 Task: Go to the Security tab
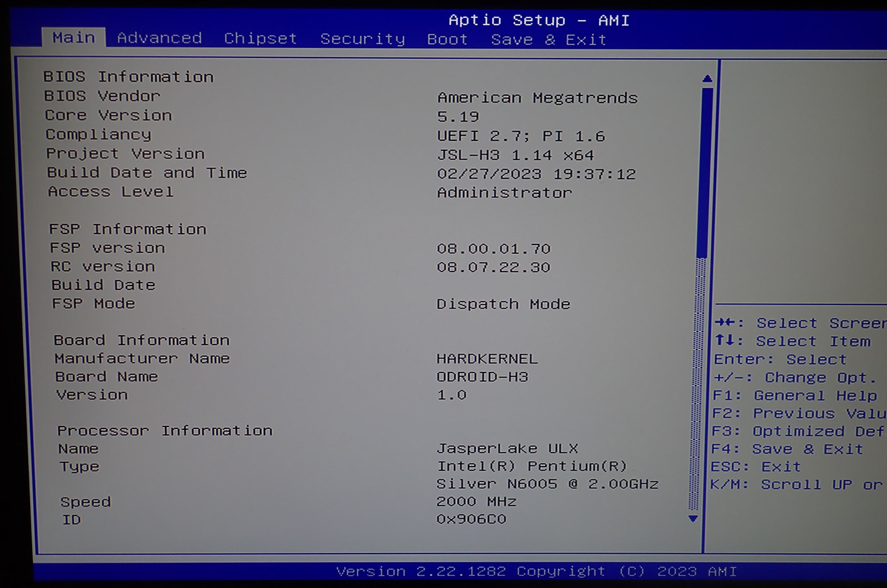coord(363,39)
